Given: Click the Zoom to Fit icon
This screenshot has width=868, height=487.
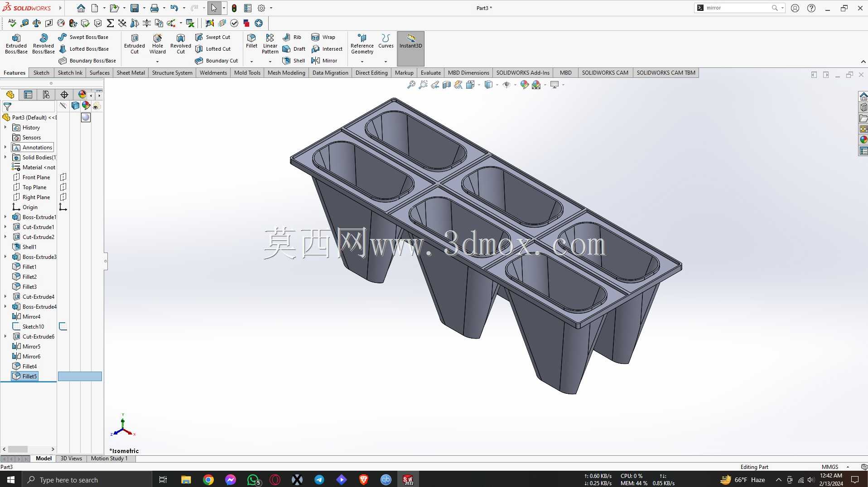Looking at the screenshot, I should click(411, 85).
